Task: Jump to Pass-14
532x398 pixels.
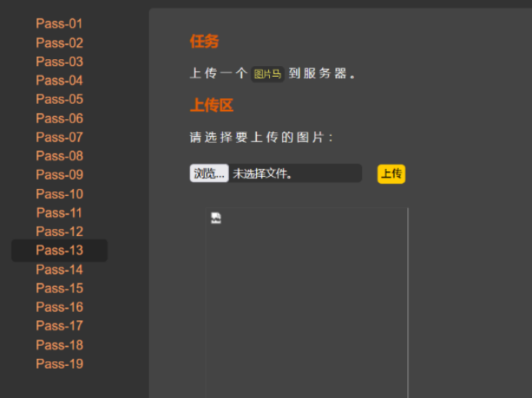Action: click(59, 270)
